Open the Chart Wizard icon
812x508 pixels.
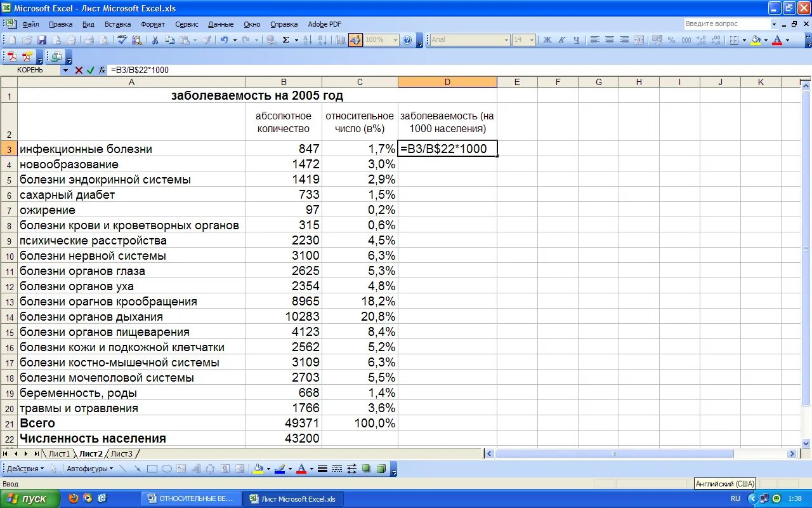341,40
